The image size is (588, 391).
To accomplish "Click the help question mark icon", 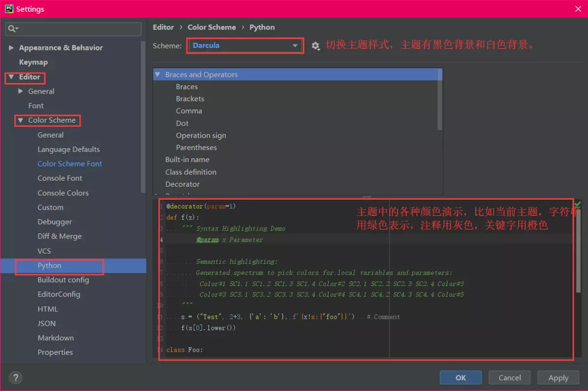I will click(15, 378).
